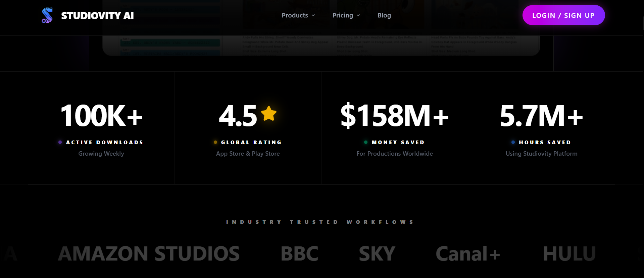644x278 pixels.
Task: Click the For Productions Worldwide caption
Action: 395,154
